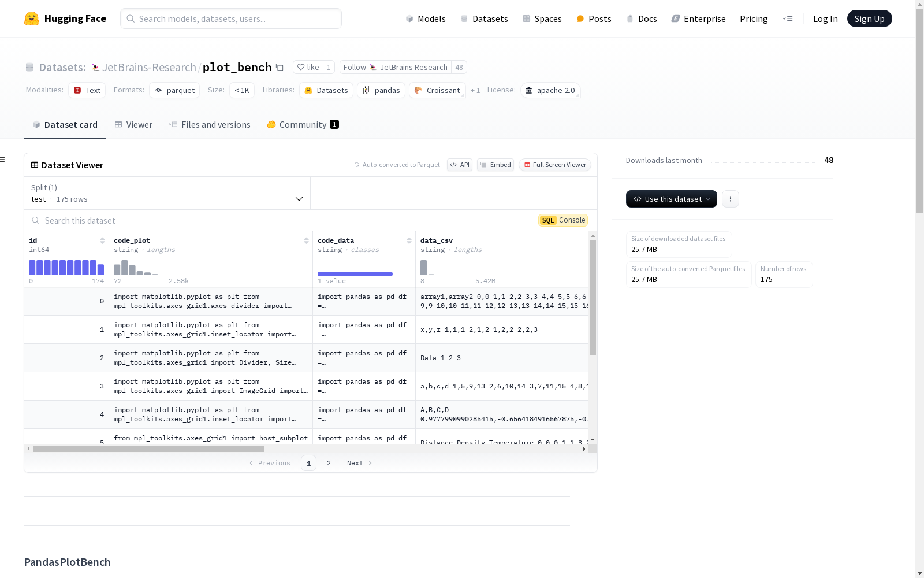Focus the top search models field
The height and width of the screenshot is (578, 924).
point(231,18)
